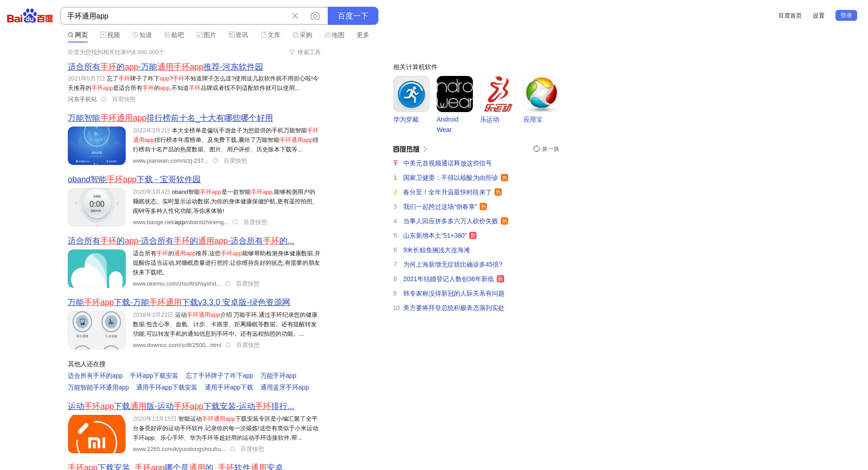Open camera image search
The image size is (868, 470).
coord(315,16)
